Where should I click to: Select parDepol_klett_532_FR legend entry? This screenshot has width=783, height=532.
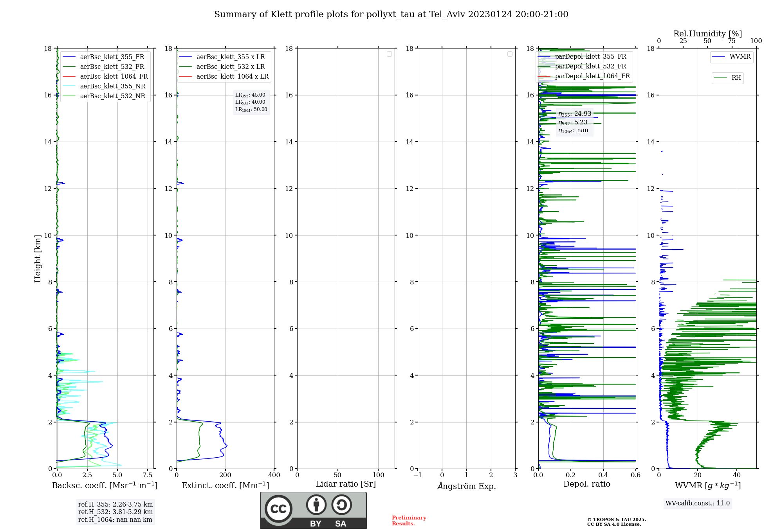583,66
